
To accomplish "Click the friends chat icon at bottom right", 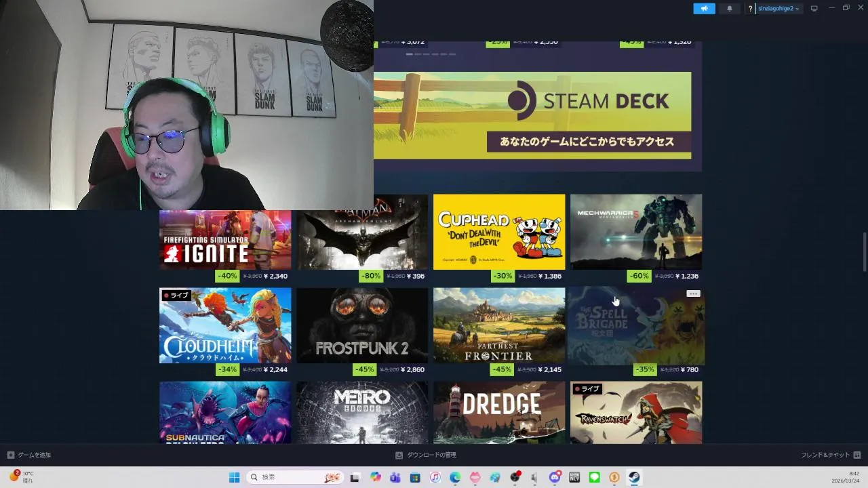I will pyautogui.click(x=857, y=455).
